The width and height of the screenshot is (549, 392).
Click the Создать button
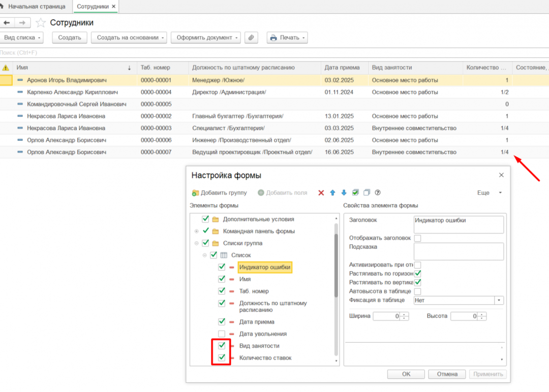69,38
